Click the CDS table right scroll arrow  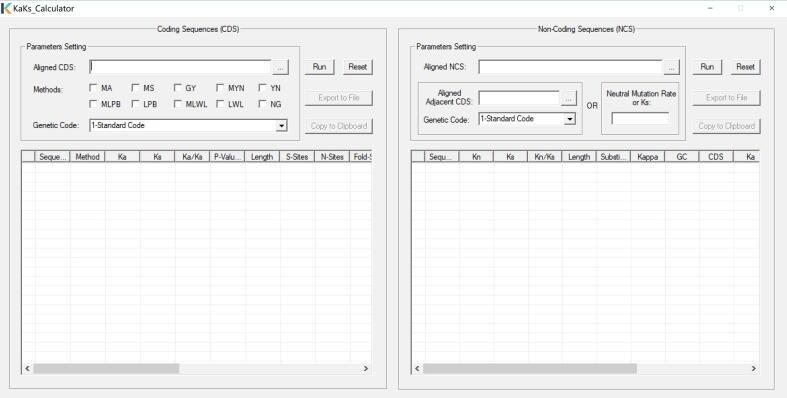pos(366,368)
